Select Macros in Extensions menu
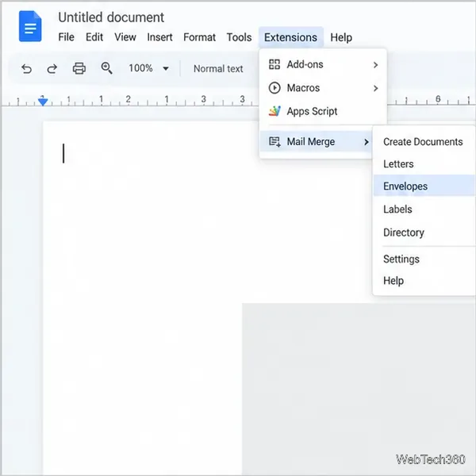Image resolution: width=476 pixels, height=476 pixels. [323, 88]
